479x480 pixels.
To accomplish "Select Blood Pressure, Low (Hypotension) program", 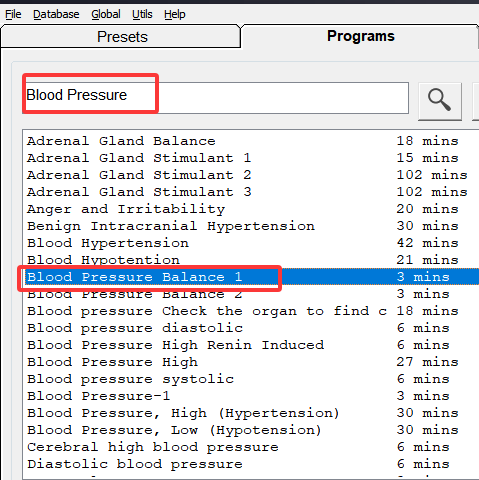I will [x=252, y=430].
